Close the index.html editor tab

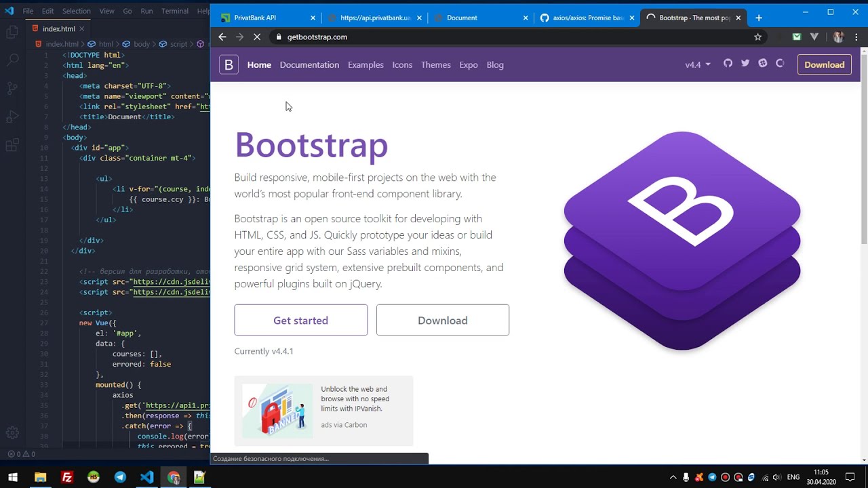pos(82,28)
